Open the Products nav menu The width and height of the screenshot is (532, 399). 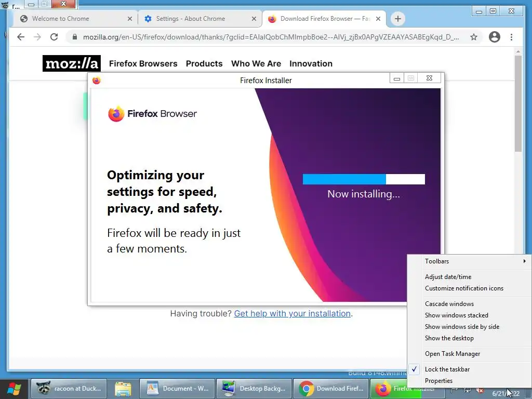point(204,63)
